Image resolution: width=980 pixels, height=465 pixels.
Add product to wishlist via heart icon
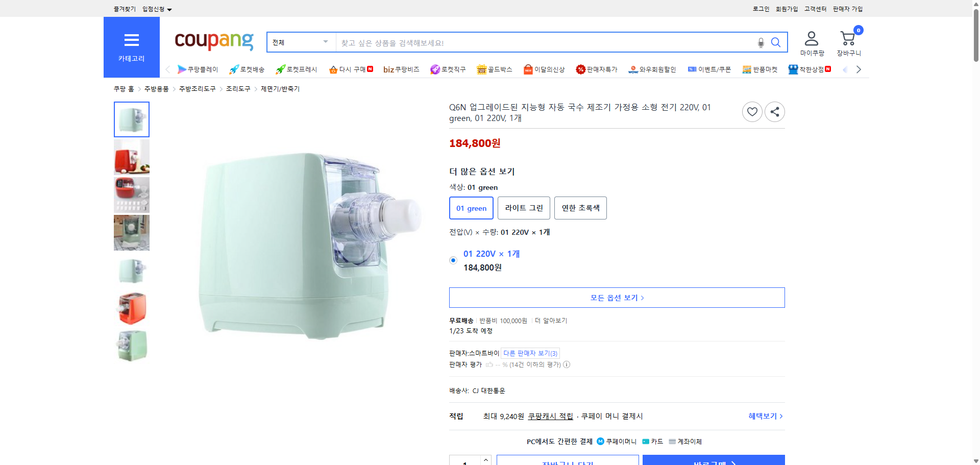pyautogui.click(x=752, y=111)
